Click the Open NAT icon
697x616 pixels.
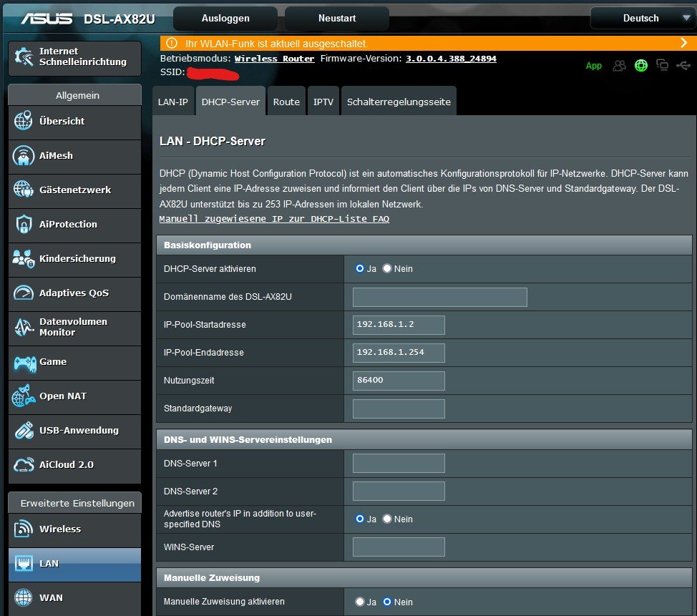pyautogui.click(x=23, y=396)
